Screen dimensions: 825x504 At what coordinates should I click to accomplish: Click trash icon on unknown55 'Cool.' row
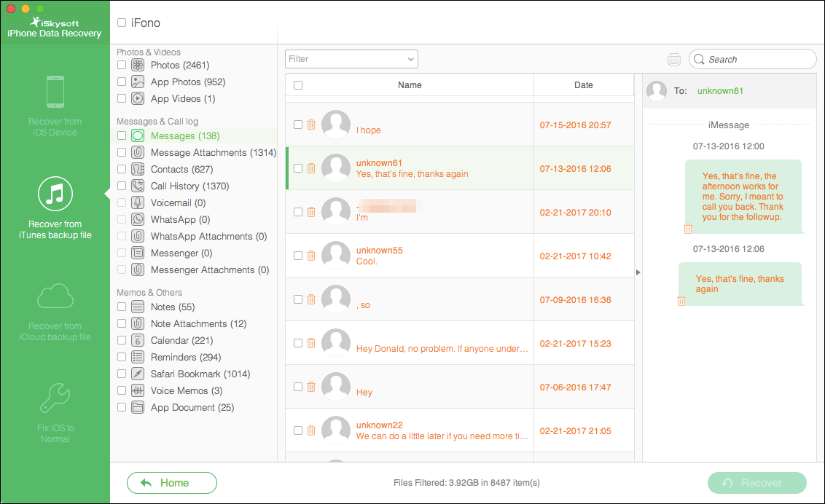(311, 256)
